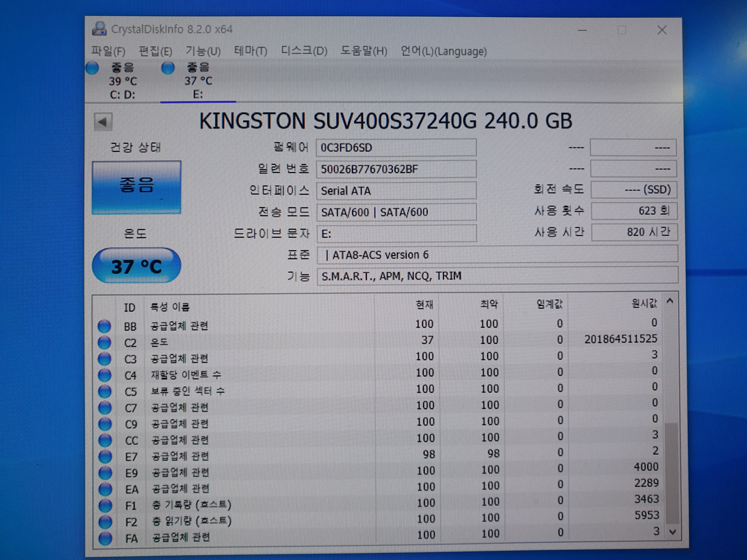Image resolution: width=747 pixels, height=560 pixels.
Task: Go to previous disk with left arrow
Action: pos(103,121)
